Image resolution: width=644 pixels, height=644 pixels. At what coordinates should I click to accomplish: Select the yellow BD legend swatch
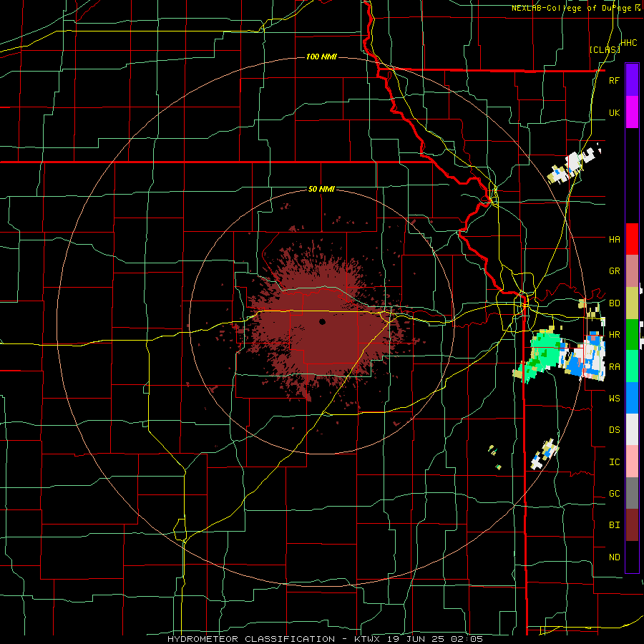click(632, 303)
